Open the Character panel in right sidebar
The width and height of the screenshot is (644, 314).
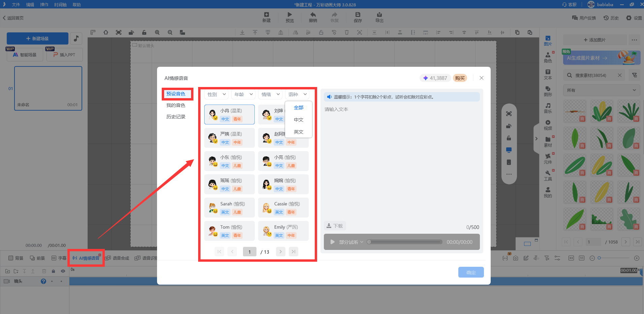click(548, 57)
